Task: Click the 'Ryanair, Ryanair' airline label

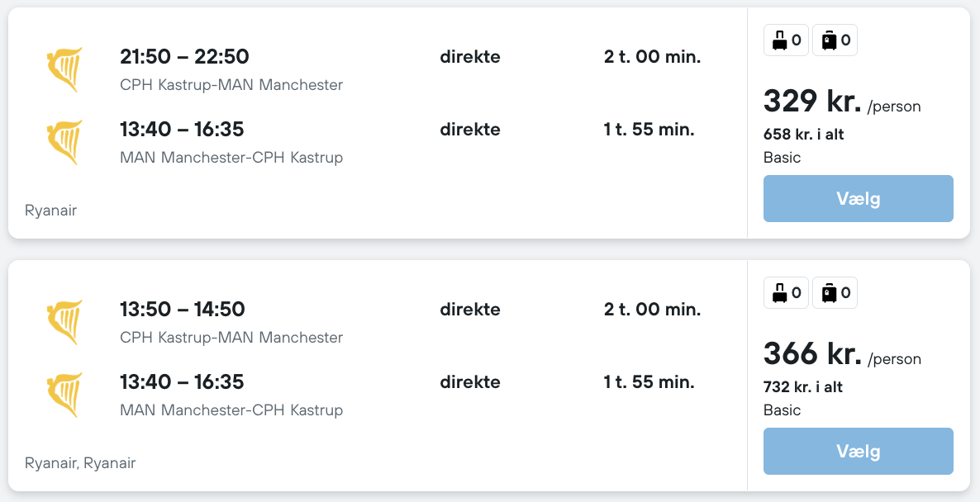Action: (80, 463)
